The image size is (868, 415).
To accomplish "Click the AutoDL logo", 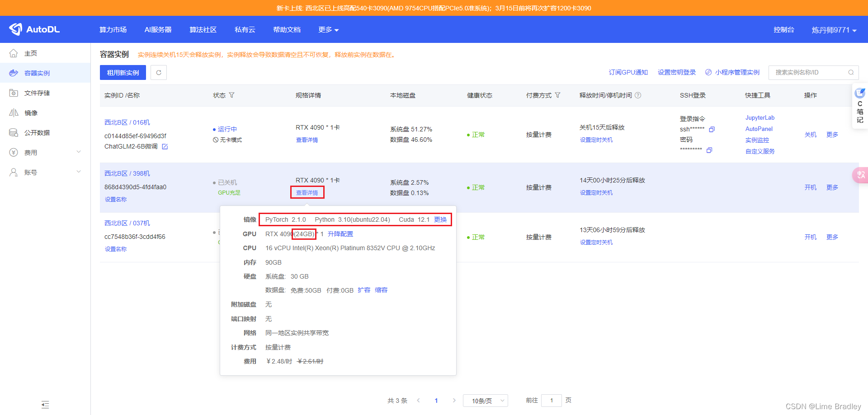I will (x=34, y=29).
